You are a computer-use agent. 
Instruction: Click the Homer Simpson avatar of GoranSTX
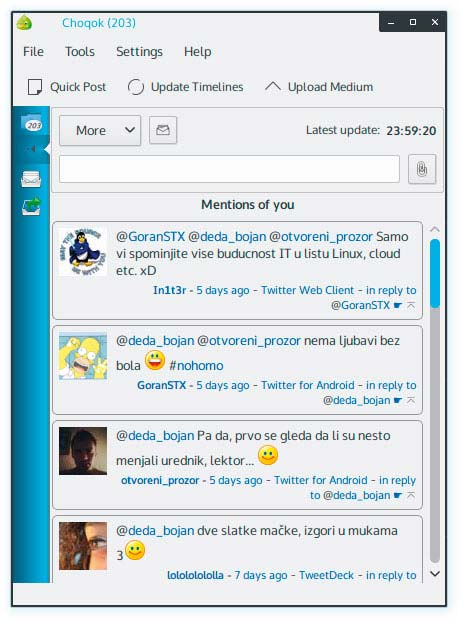[83, 356]
